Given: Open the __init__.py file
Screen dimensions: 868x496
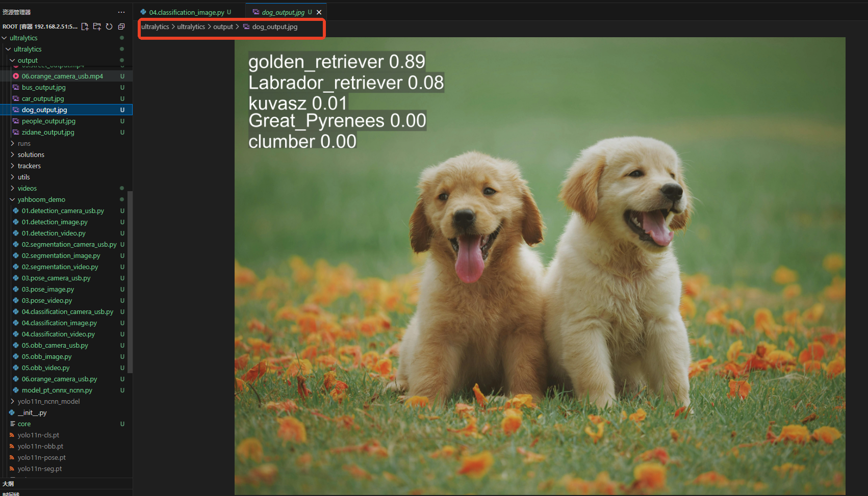Looking at the screenshot, I should [66, 412].
